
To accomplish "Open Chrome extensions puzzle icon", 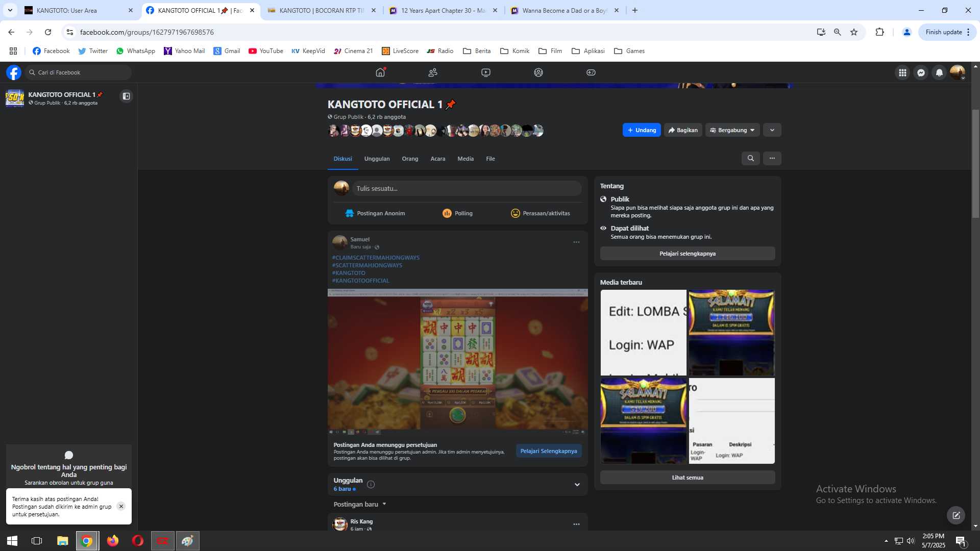I will coord(879,32).
